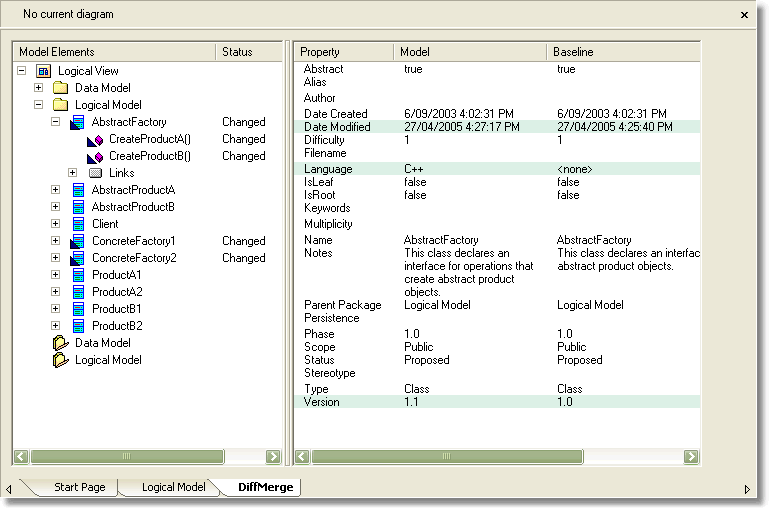Switch to the Logical Model tab
This screenshot has width=769, height=510.
[x=173, y=487]
